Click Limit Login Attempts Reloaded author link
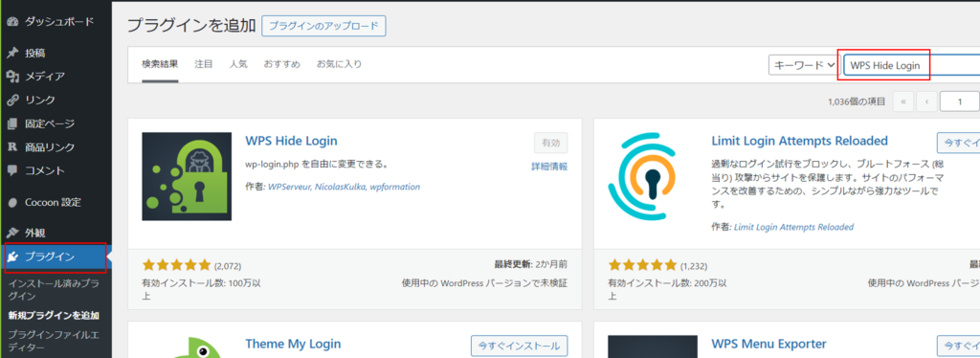980x358 pixels. tap(793, 227)
